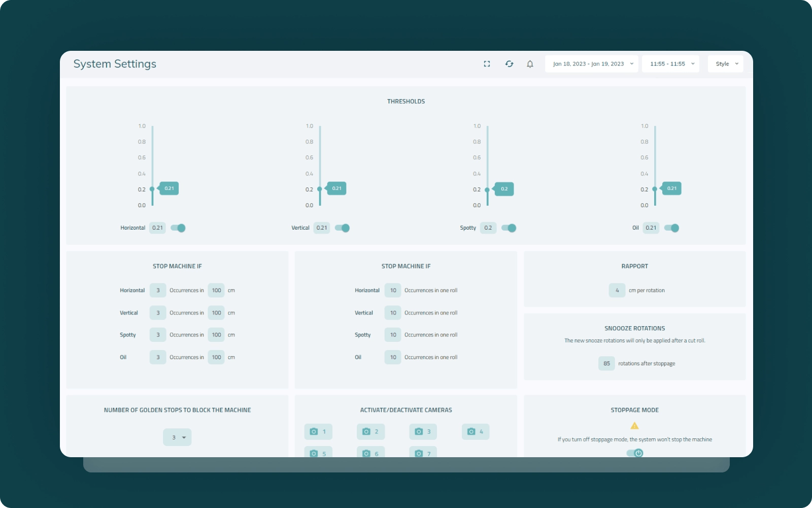The width and height of the screenshot is (812, 508).
Task: Click 'NUMBER OF GOLDEN STOPS TO BLOCK THE MACHINE' heading
Action: pos(177,410)
